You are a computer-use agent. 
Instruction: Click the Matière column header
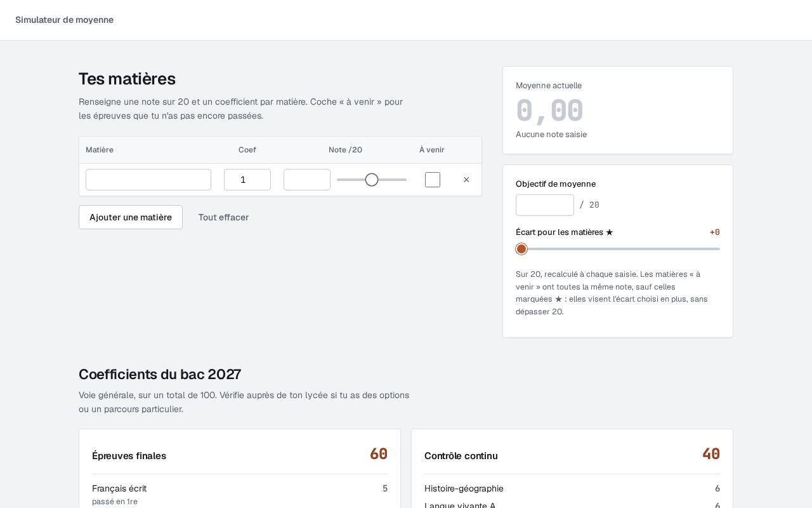click(100, 150)
